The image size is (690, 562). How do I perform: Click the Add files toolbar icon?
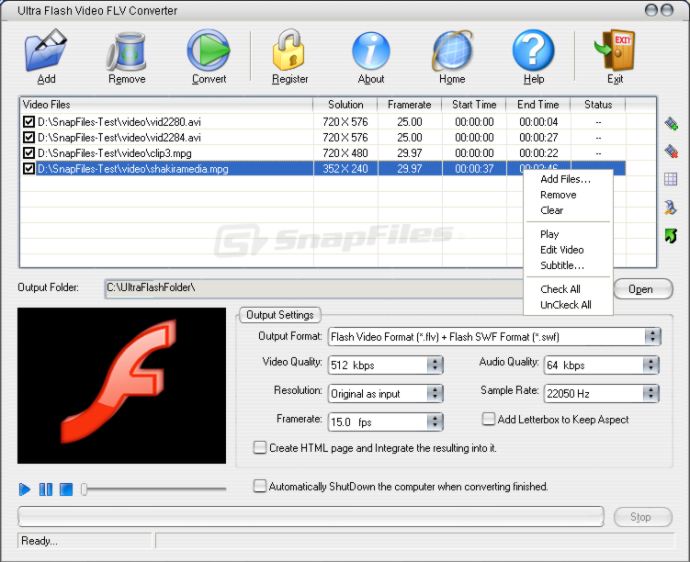click(x=46, y=50)
